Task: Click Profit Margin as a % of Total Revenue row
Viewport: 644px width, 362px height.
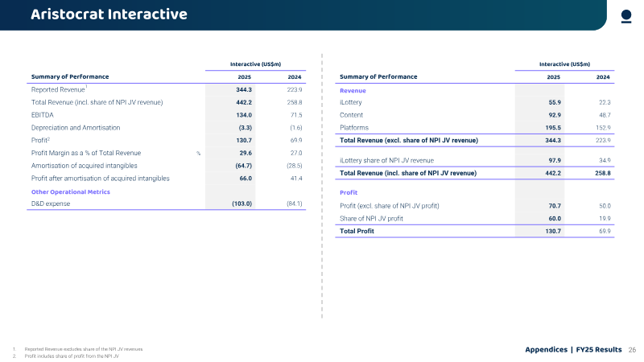Action: click(x=167, y=153)
